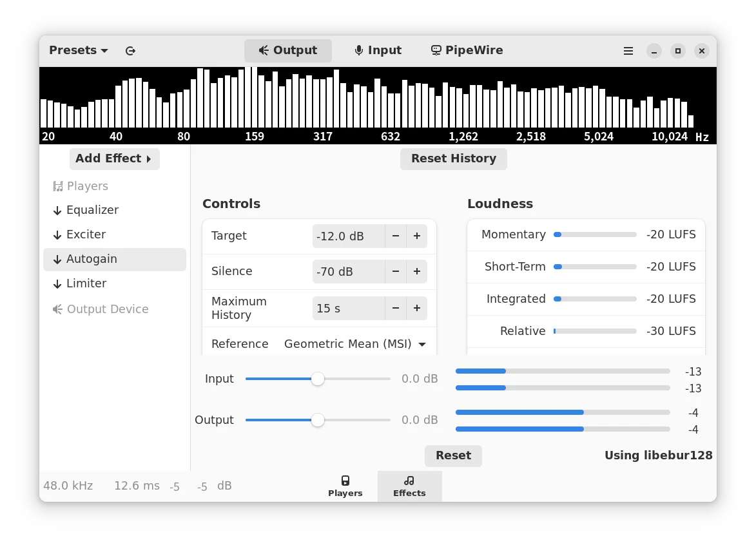Select the Output tab

(x=288, y=51)
